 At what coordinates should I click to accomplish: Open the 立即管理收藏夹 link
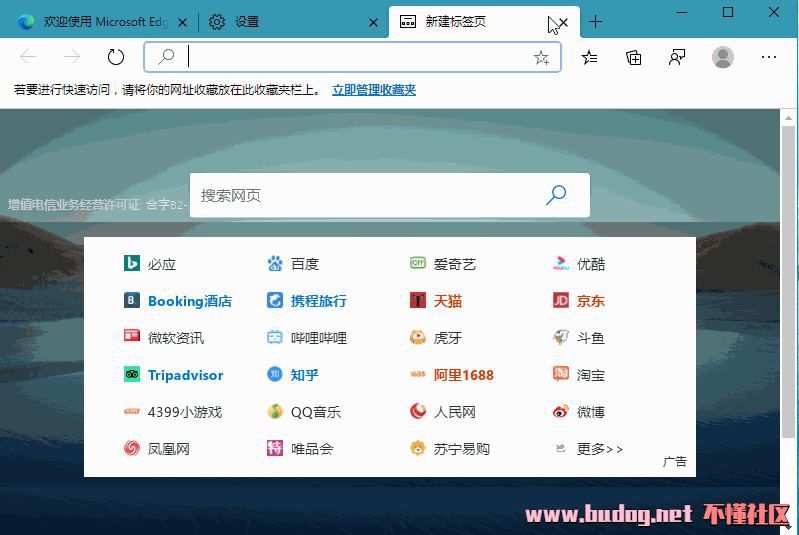[x=374, y=90]
